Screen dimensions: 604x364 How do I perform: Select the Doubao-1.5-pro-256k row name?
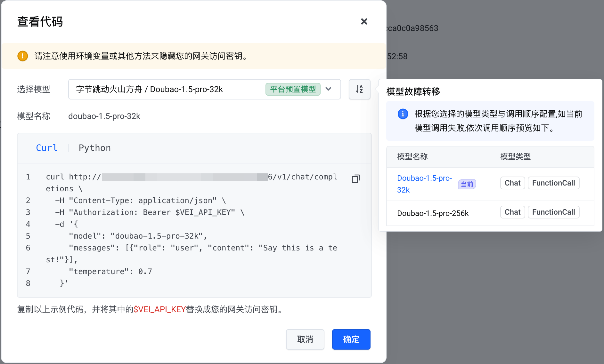point(433,213)
